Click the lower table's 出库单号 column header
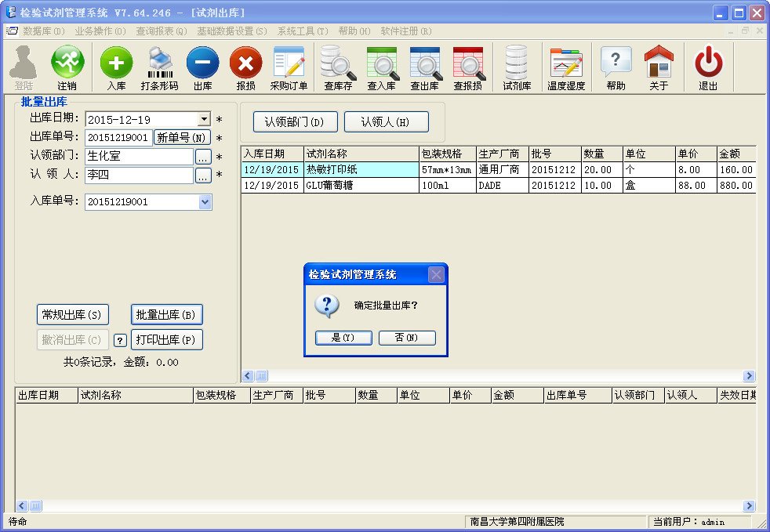This screenshot has width=770, height=532. [578, 396]
